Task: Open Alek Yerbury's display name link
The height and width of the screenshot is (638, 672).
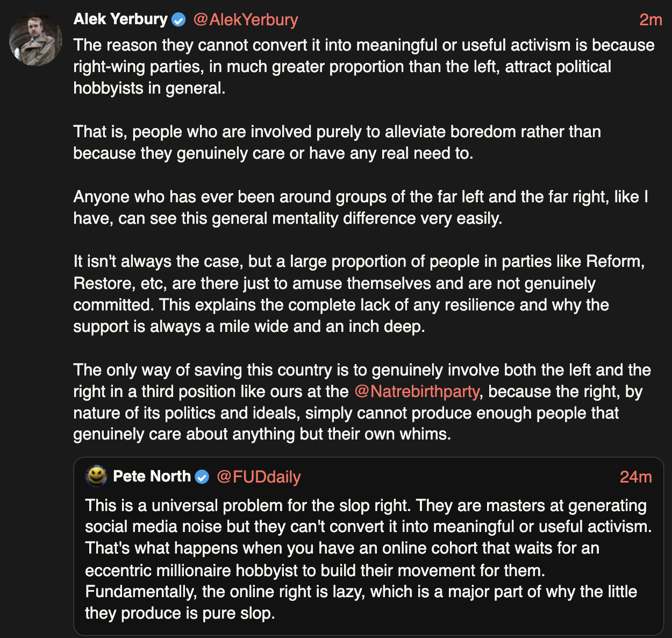Action: [x=120, y=19]
